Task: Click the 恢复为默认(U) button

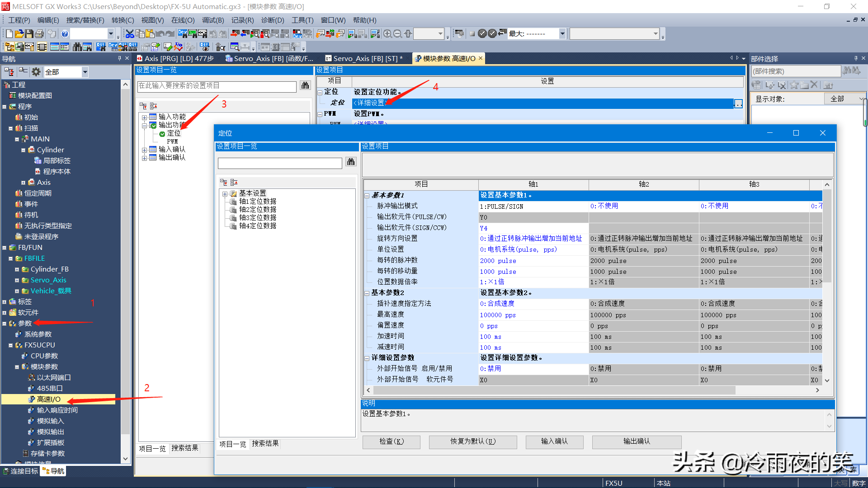Action: click(472, 441)
